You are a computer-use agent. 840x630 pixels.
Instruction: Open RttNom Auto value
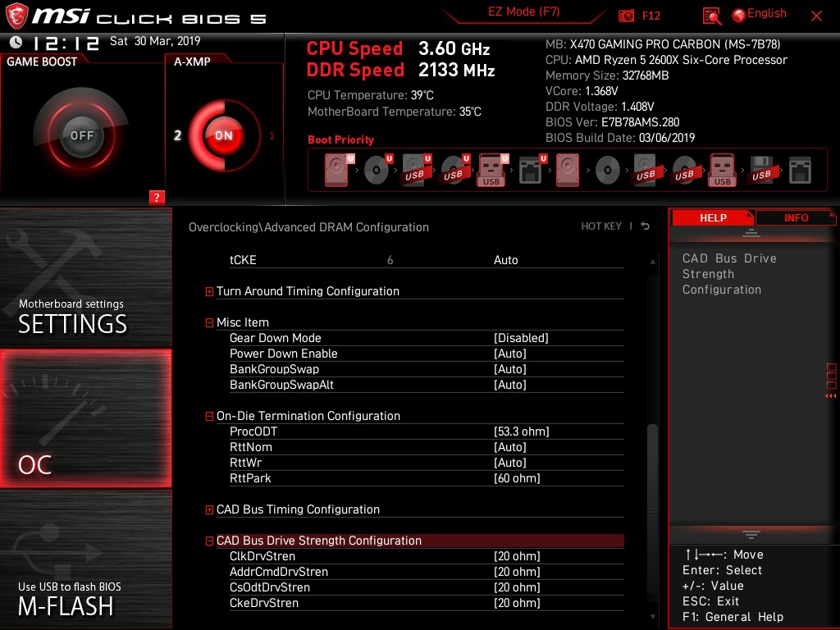(510, 447)
